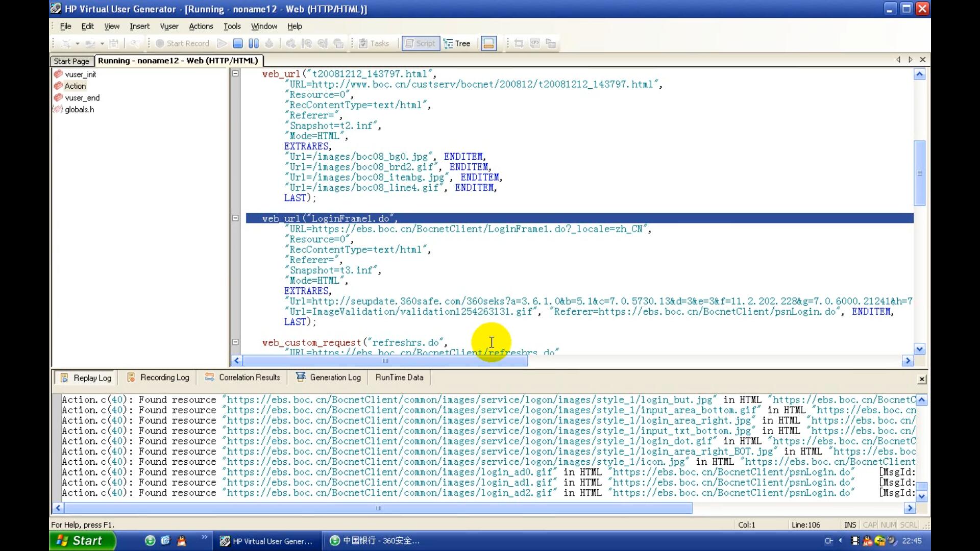
Task: Click the save script toolbar icon
Action: tap(114, 43)
